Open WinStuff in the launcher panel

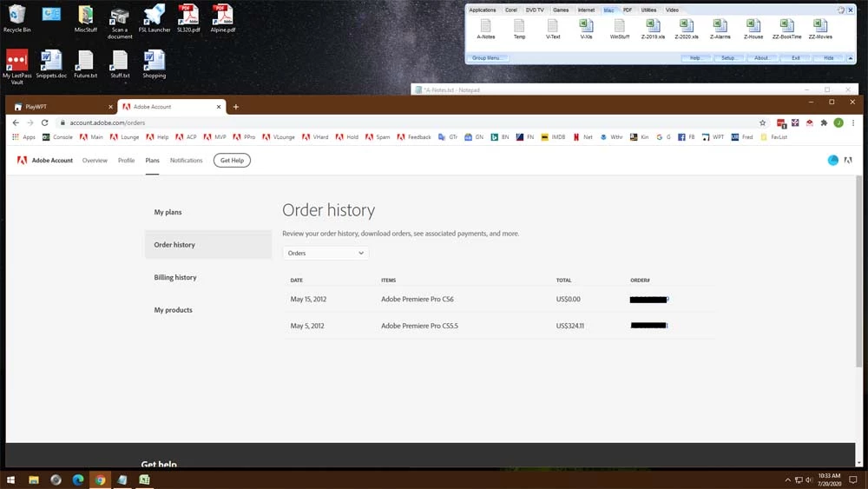pos(620,29)
